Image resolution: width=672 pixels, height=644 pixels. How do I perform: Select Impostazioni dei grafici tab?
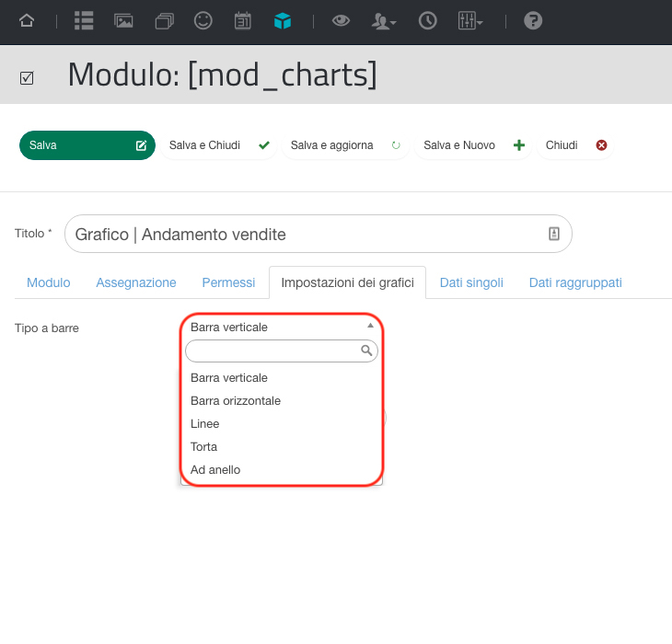tap(348, 282)
